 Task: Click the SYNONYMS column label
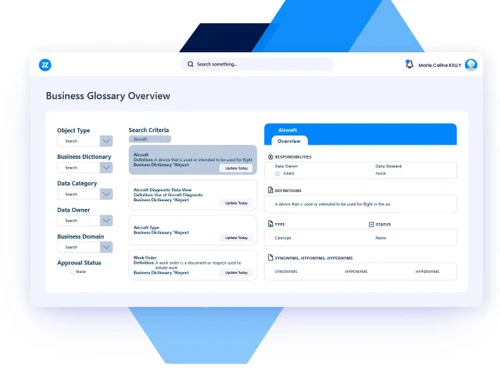click(286, 272)
